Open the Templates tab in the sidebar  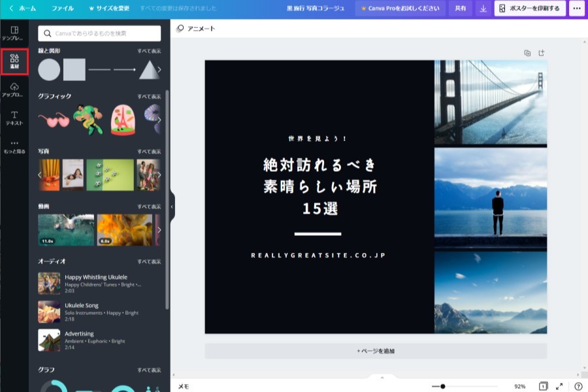click(14, 33)
